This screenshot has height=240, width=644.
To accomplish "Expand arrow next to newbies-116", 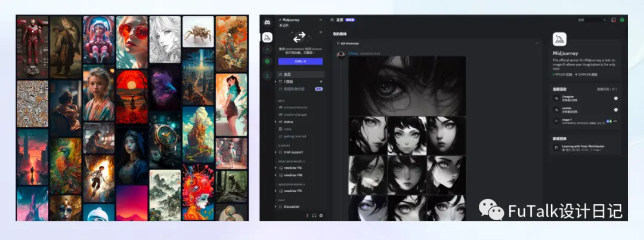I will click(275, 168).
